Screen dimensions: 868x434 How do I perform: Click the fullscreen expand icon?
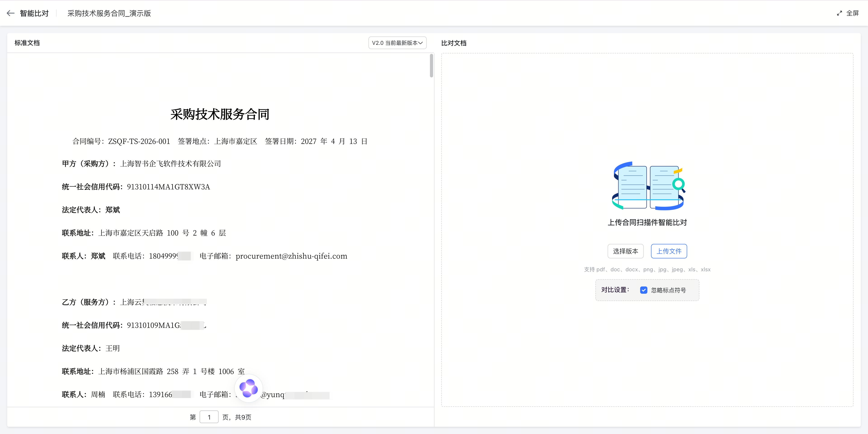(839, 13)
